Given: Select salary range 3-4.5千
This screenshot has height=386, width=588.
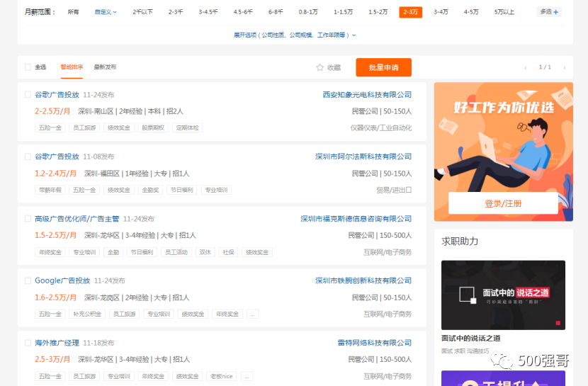Looking at the screenshot, I should pyautogui.click(x=208, y=12).
